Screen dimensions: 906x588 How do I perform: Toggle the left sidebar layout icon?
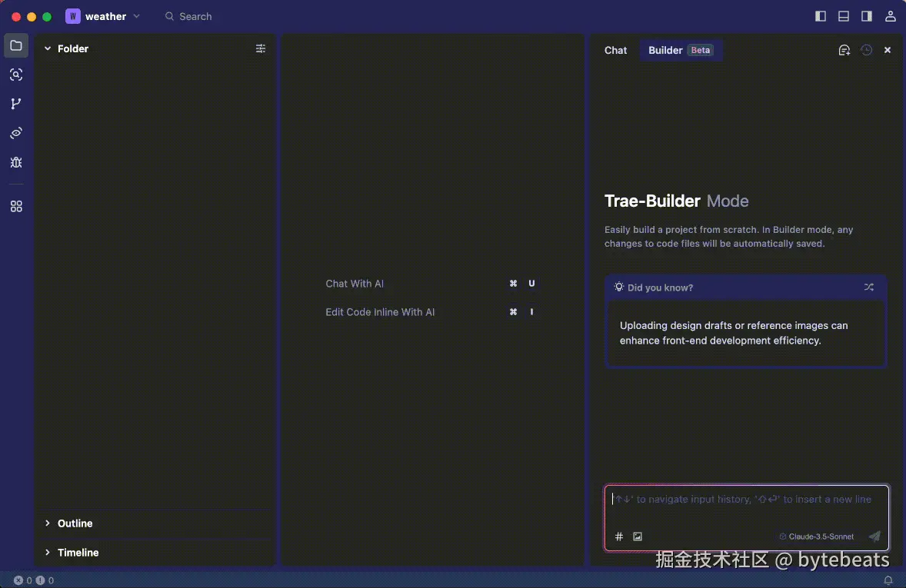(821, 16)
